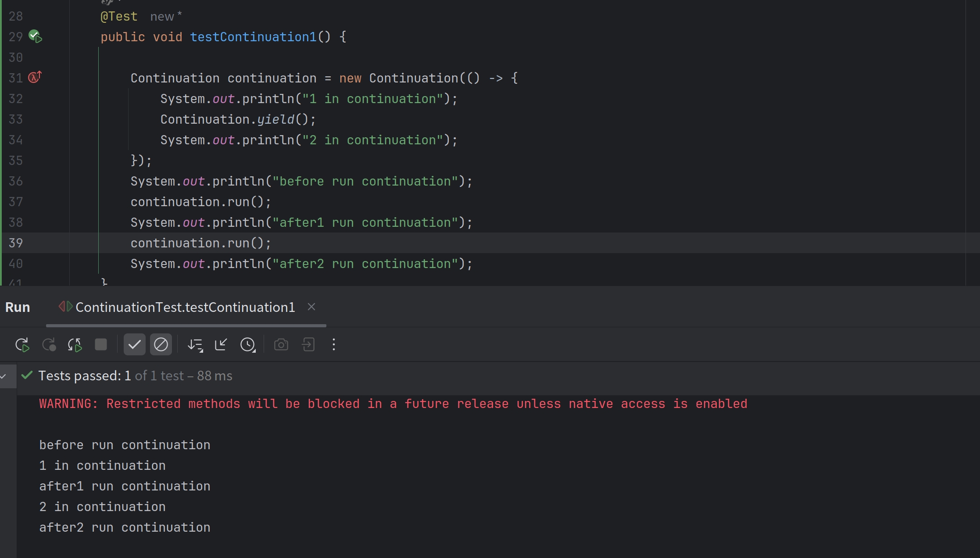Click the Rerun failed tests icon
Viewport: 980px width, 558px height.
pyautogui.click(x=49, y=345)
